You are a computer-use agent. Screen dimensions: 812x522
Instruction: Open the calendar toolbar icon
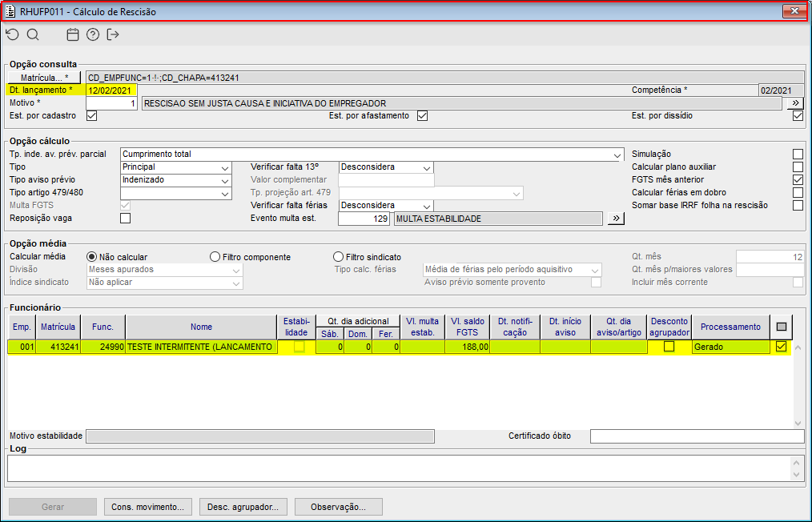(x=73, y=34)
